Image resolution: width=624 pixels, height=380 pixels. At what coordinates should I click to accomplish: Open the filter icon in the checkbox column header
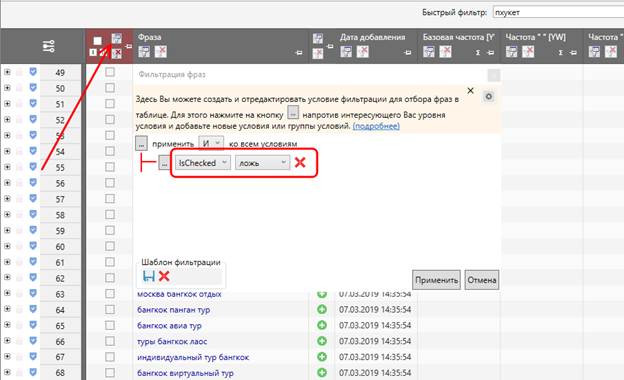point(116,38)
